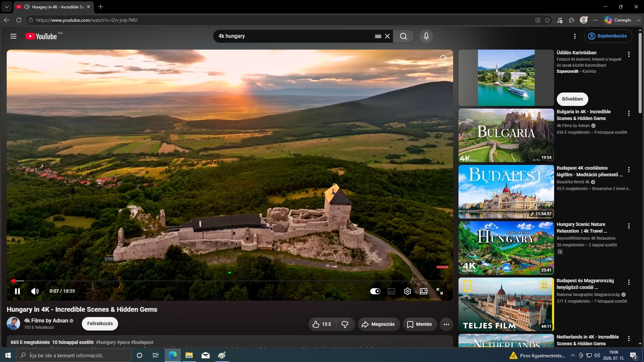Open Copilot Csevegés chat button
This screenshot has width=644, height=362.
(618, 20)
